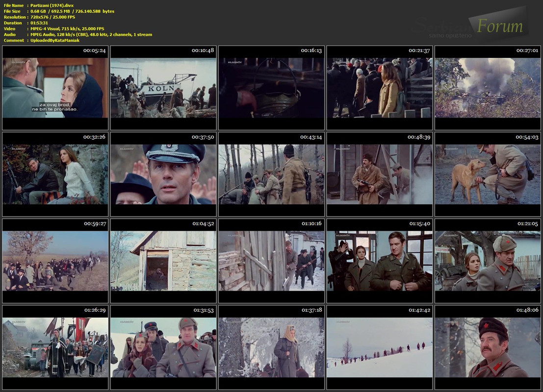Open the 01:31:53 thumbnail of group in snow
The height and width of the screenshot is (392, 543).
[x=163, y=347]
